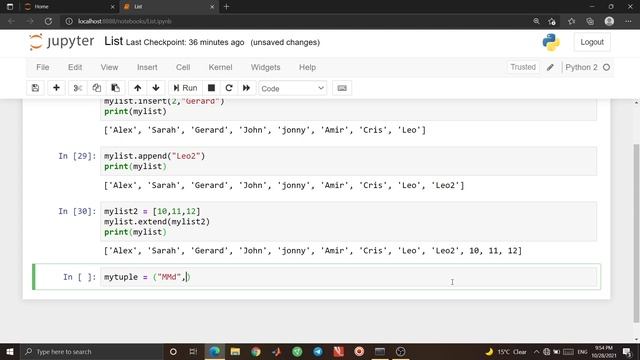
Task: Open the command palette keyboard icon
Action: coord(342,88)
